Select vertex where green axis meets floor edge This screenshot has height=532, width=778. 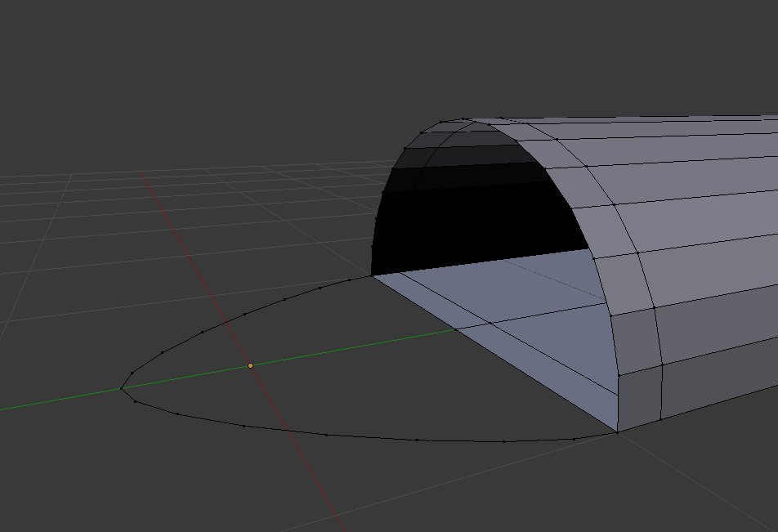click(x=455, y=329)
